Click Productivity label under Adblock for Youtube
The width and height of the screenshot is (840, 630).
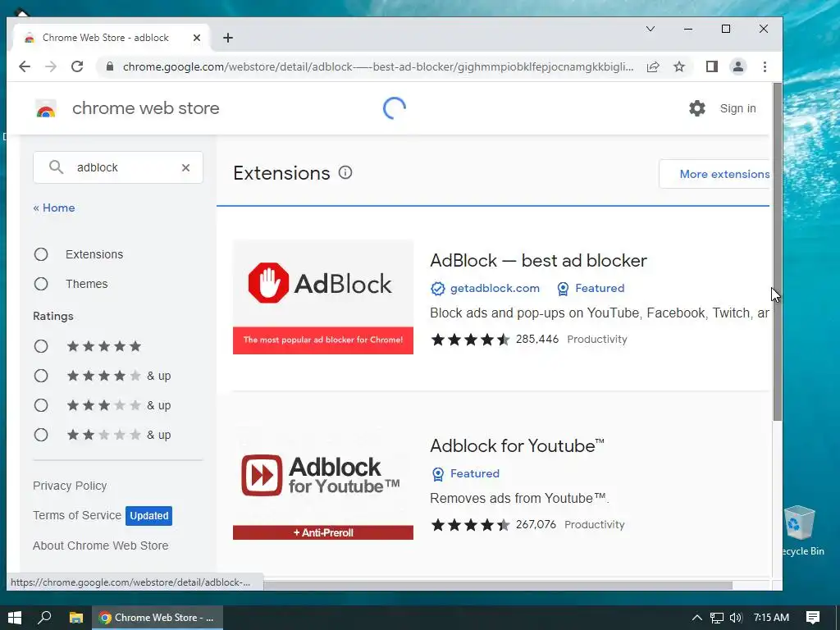pos(595,524)
